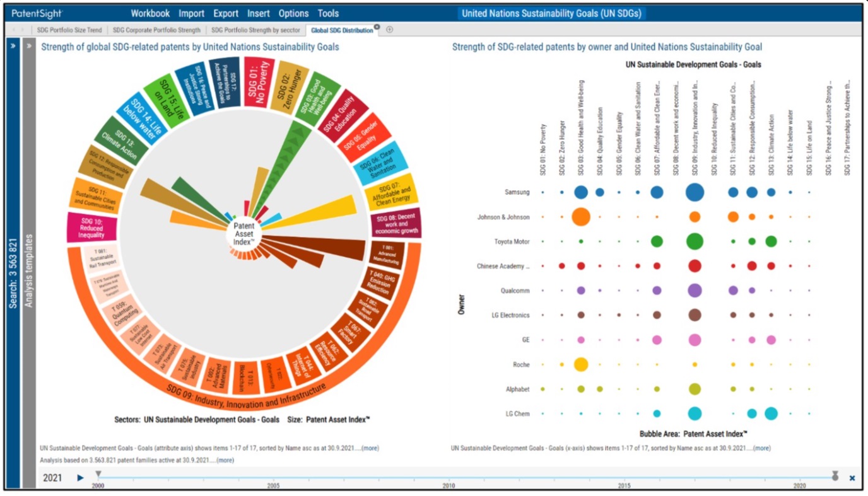Switch to SDG Portfolio Size Trend tab
Image resolution: width=868 pixels, height=496 pixels.
(x=69, y=30)
